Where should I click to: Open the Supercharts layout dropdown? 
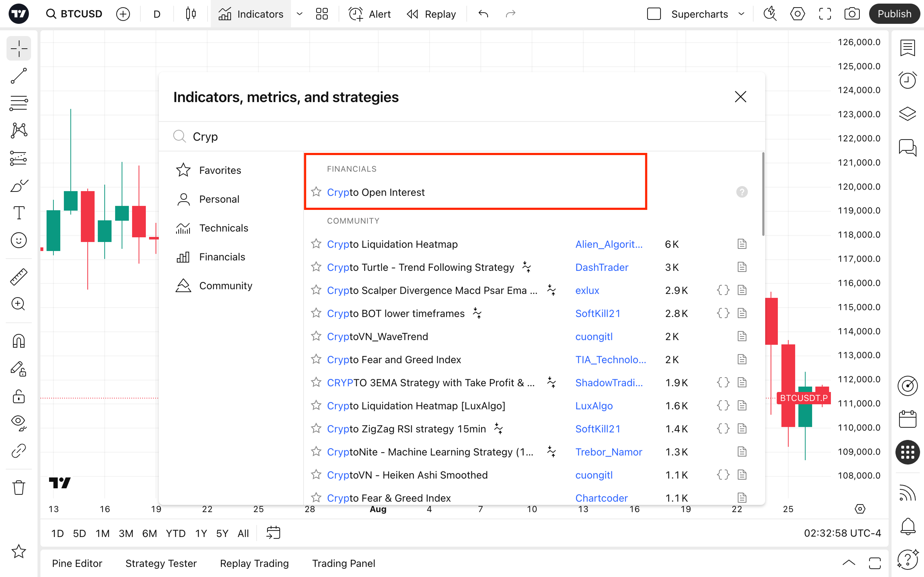[x=741, y=14]
